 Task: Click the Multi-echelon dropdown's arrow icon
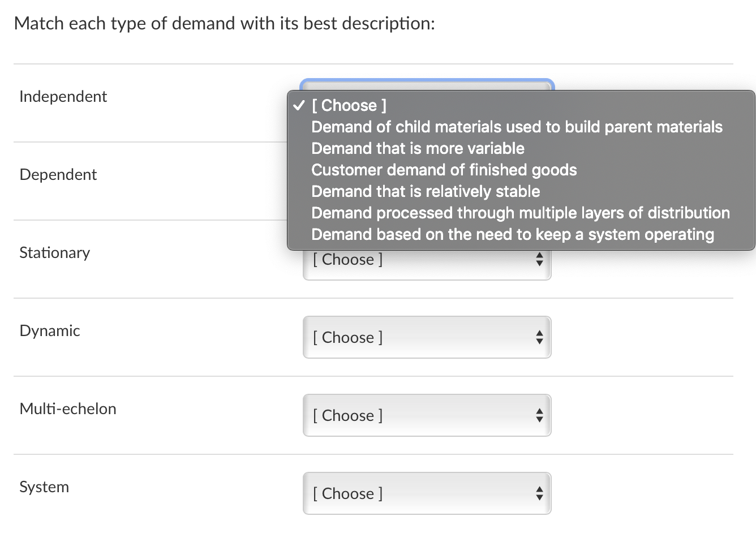coord(539,416)
